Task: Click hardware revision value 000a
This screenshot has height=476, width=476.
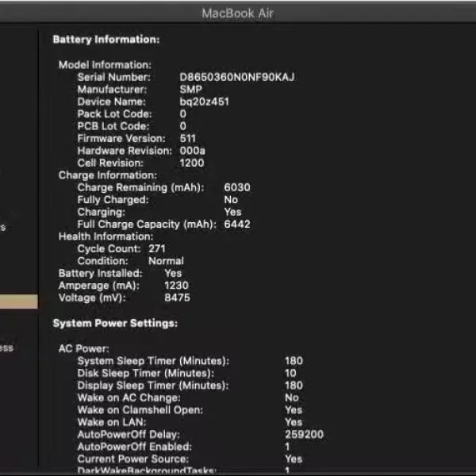Action: point(192,151)
